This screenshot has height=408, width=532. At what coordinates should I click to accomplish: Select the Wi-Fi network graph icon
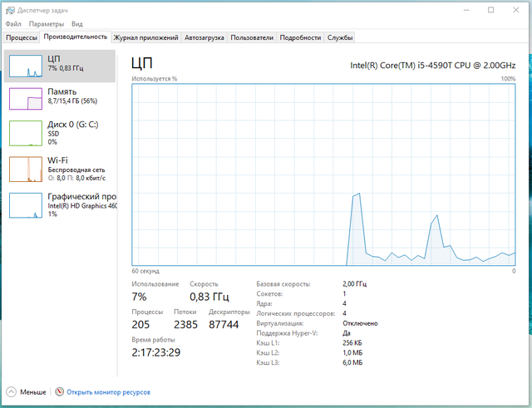point(25,169)
